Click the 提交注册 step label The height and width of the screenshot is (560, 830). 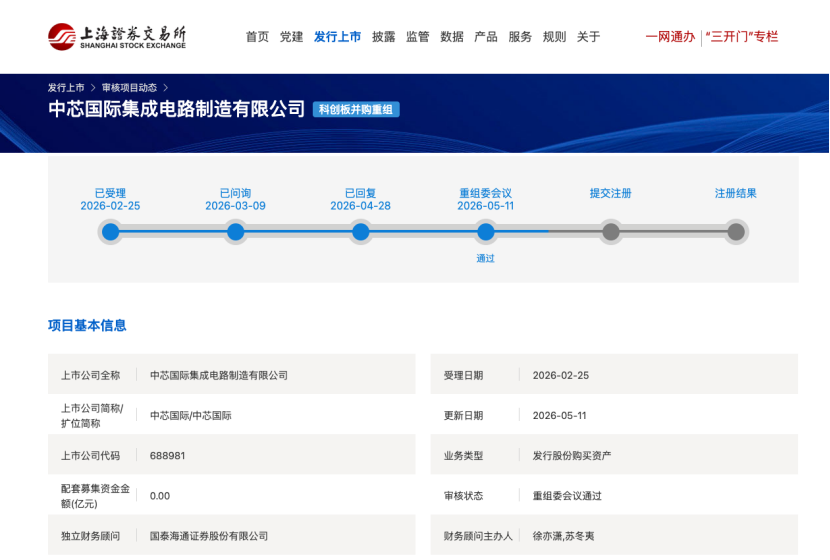[611, 193]
